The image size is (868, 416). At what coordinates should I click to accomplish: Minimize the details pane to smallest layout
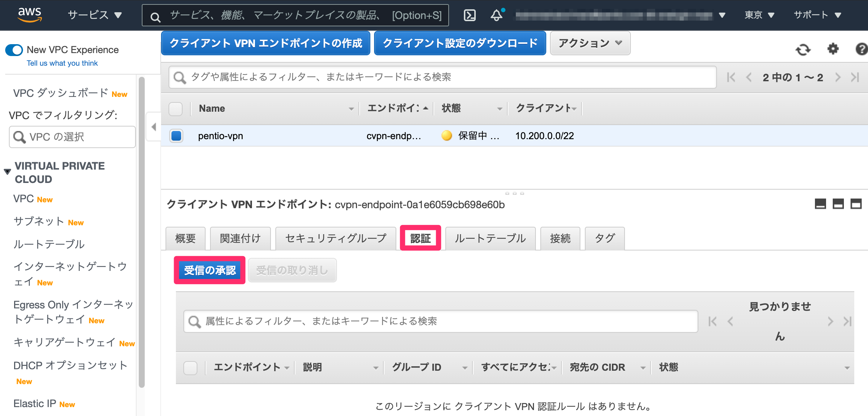820,204
